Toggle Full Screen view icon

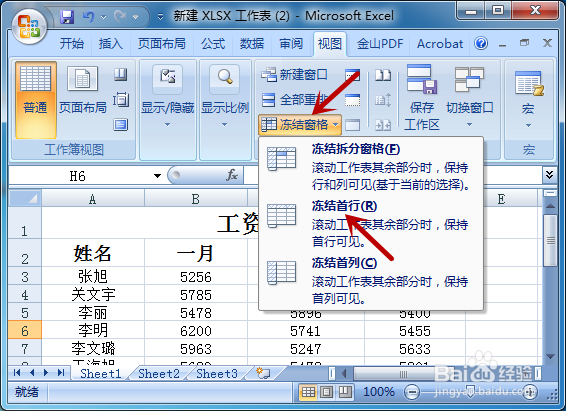click(121, 125)
